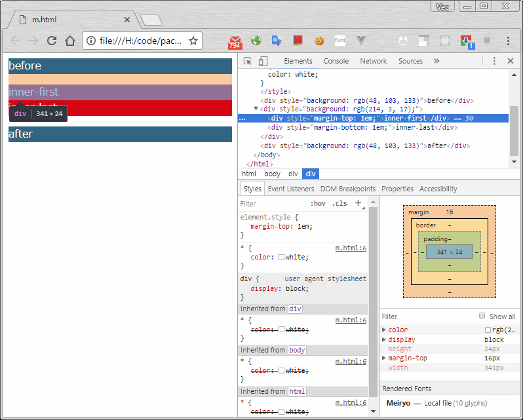This screenshot has height=420, width=523.
Task: Toggle the .cls class editor button
Action: pos(339,203)
